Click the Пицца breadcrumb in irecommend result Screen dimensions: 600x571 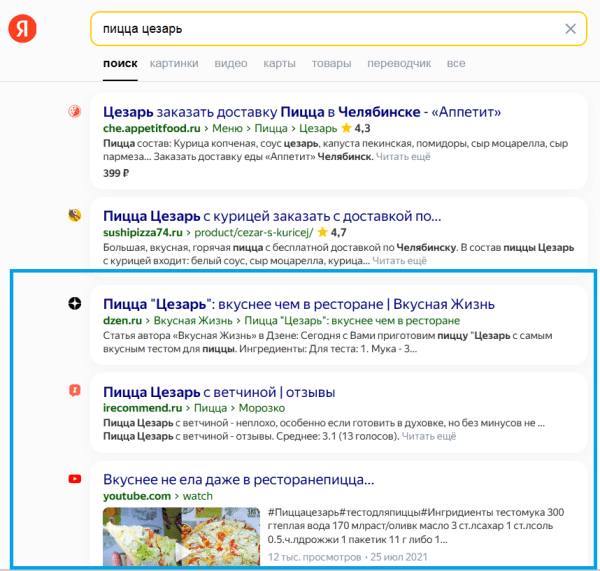tap(210, 408)
